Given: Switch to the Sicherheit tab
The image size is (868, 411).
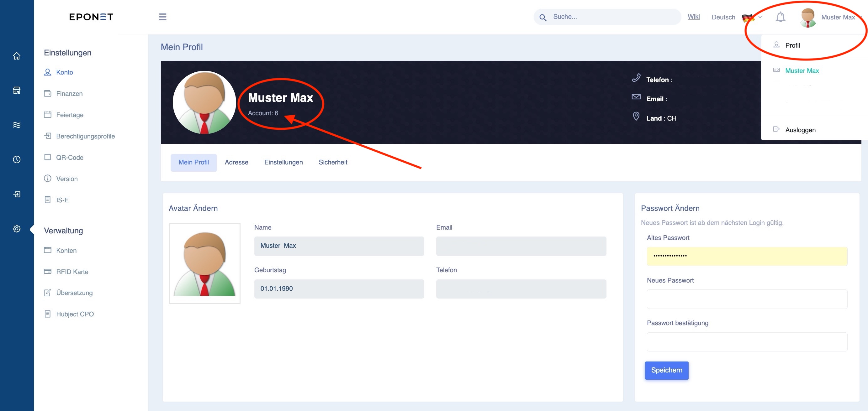Looking at the screenshot, I should point(333,163).
